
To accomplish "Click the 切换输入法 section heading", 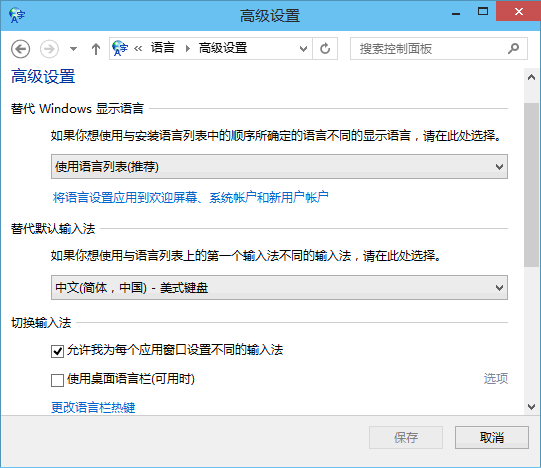I will tap(41, 322).
